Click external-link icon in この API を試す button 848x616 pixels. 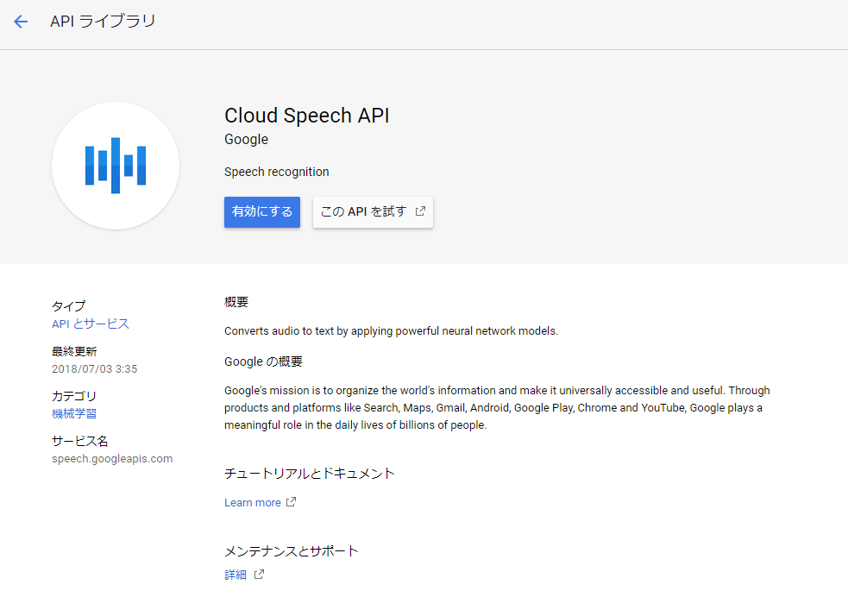pos(420,211)
